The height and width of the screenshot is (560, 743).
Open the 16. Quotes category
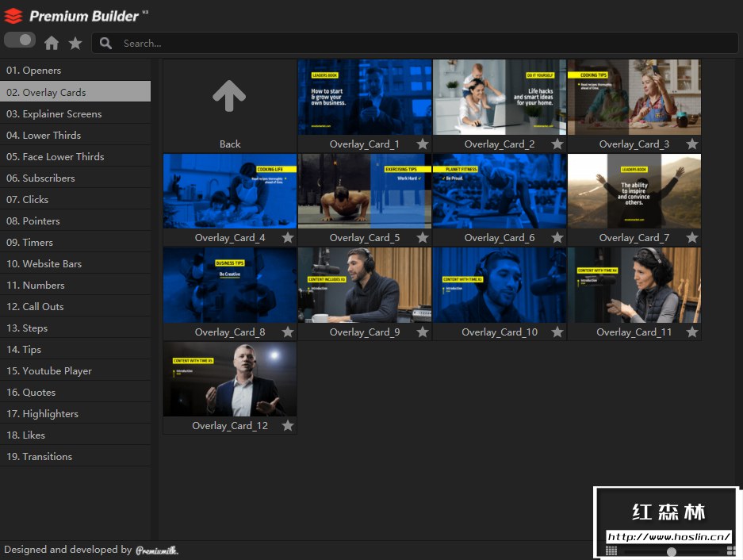coord(75,392)
